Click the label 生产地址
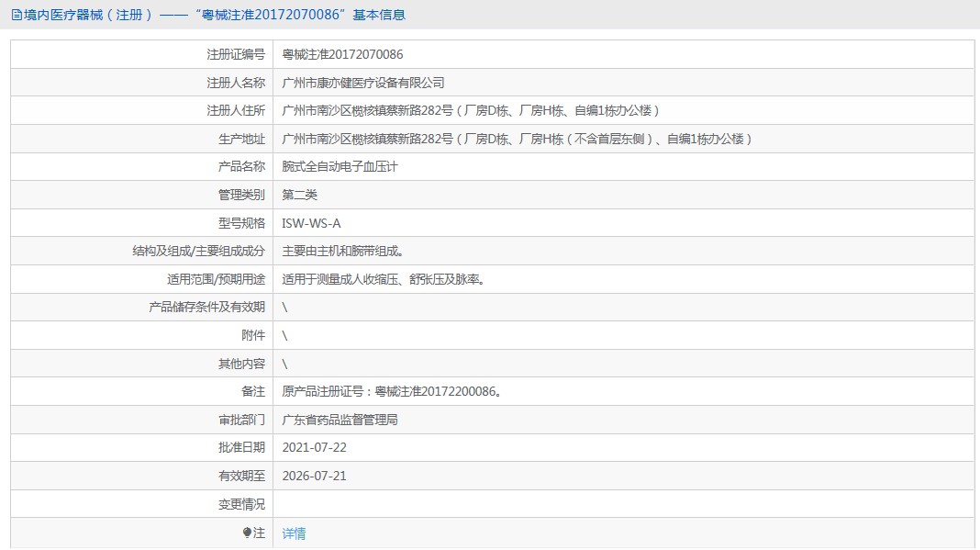The image size is (980, 550). click(x=241, y=139)
